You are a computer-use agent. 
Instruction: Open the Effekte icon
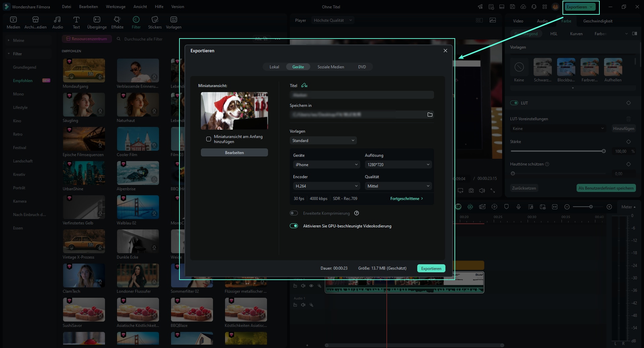pos(117,22)
